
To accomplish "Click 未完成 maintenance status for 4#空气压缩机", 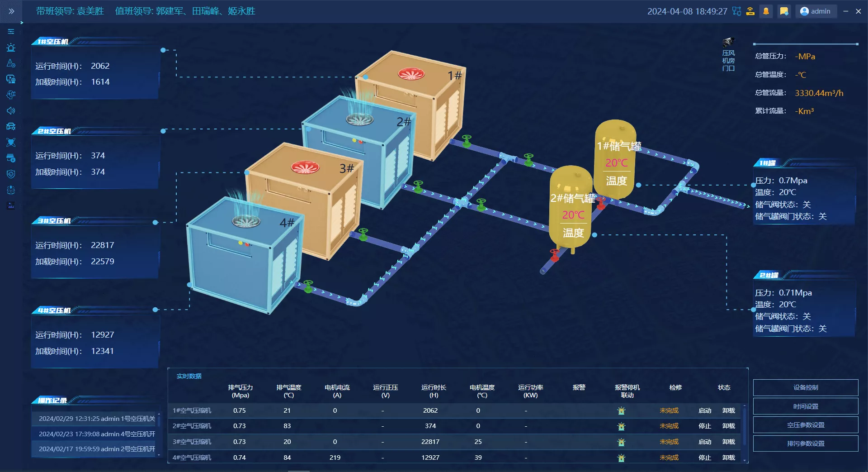I will [x=669, y=458].
